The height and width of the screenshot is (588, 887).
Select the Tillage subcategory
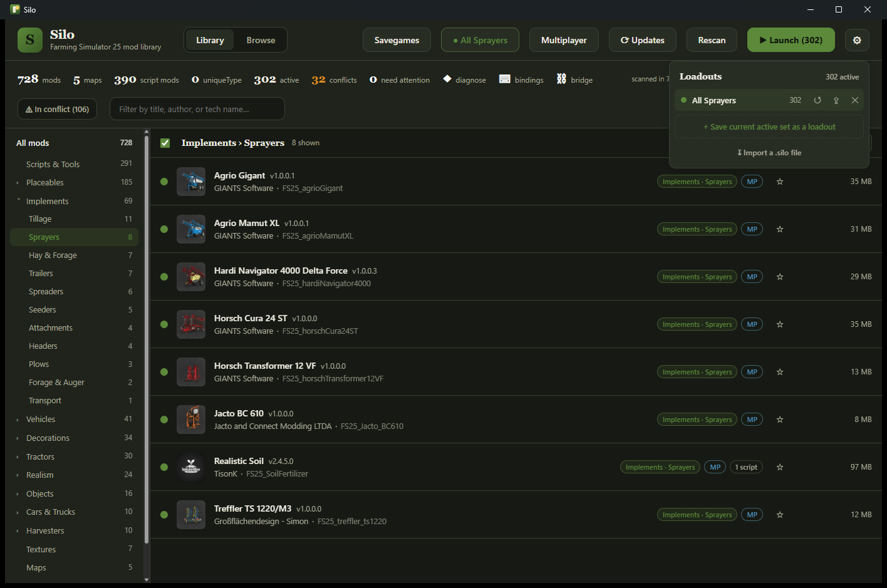tap(74, 219)
